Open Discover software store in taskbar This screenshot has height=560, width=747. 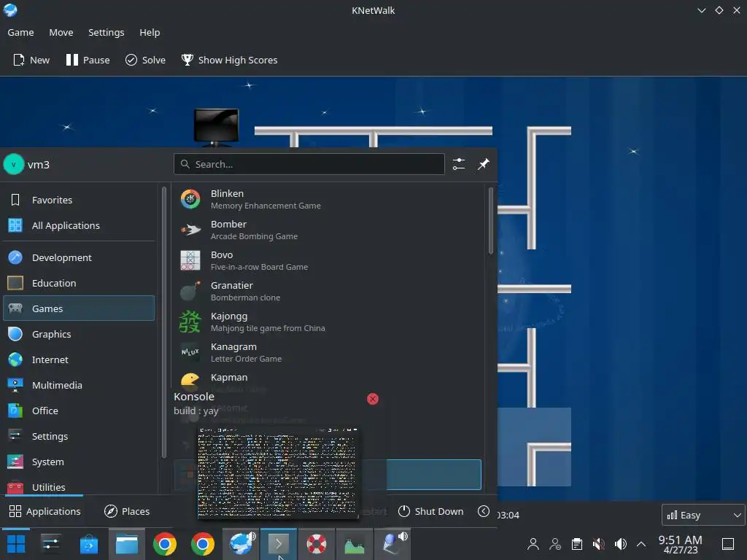pyautogui.click(x=88, y=544)
